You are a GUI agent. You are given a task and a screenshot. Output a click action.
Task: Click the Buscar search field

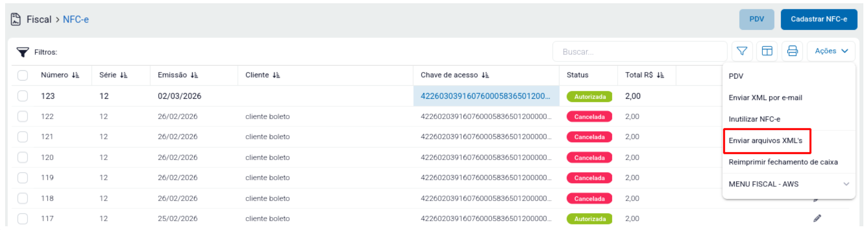(639, 52)
